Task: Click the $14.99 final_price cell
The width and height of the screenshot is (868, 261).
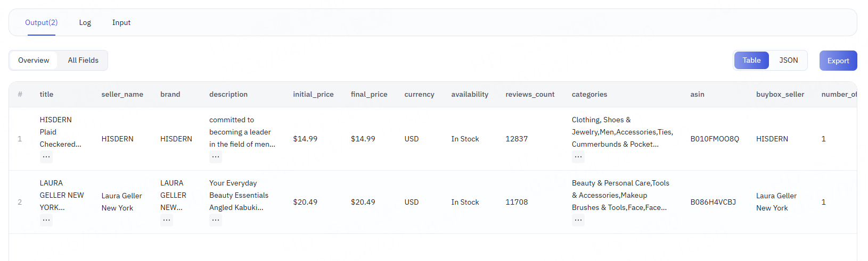Action: [363, 139]
